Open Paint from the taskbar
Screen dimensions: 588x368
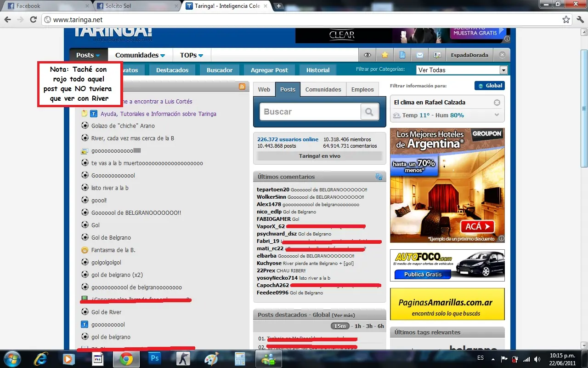(x=211, y=359)
